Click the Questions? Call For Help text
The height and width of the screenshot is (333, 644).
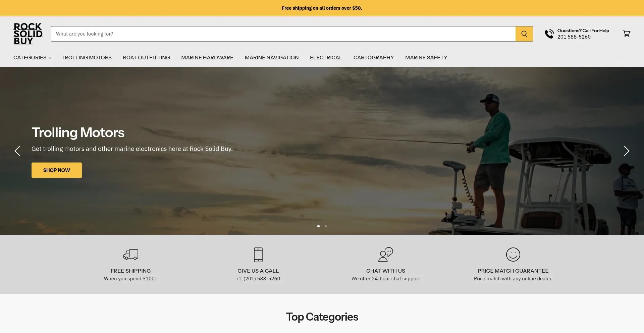tap(583, 31)
